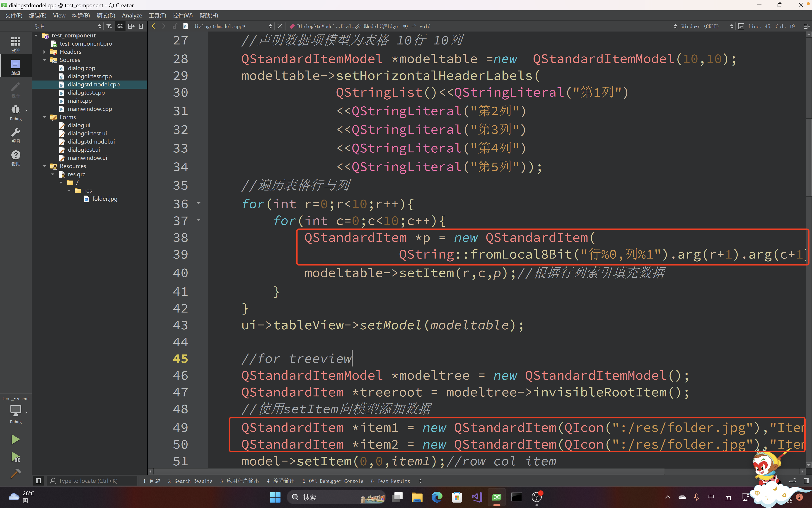Open the 欢迎 (Welcome) mode
This screenshot has height=508, width=812.
pyautogui.click(x=16, y=44)
